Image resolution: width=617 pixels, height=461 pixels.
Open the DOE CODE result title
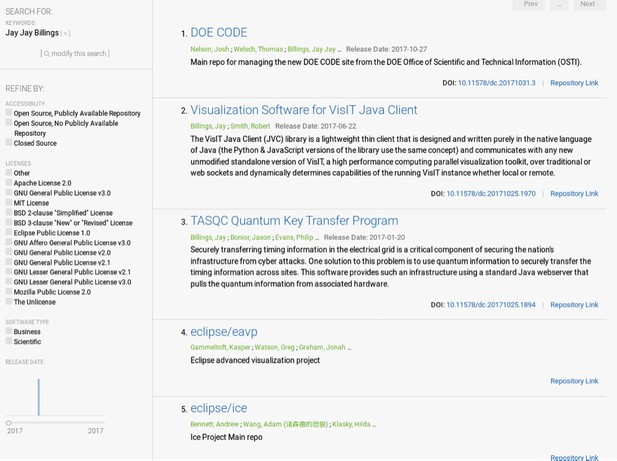[x=219, y=33]
